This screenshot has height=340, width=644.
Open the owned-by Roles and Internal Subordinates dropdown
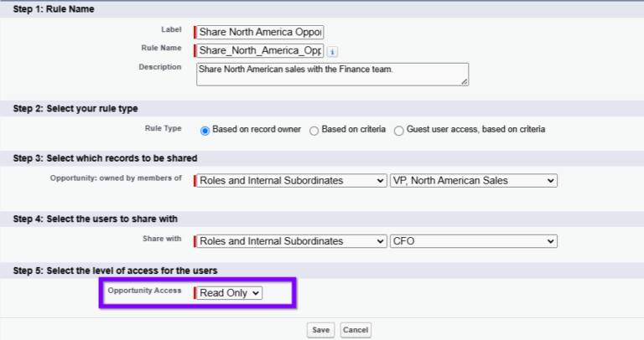click(x=292, y=180)
